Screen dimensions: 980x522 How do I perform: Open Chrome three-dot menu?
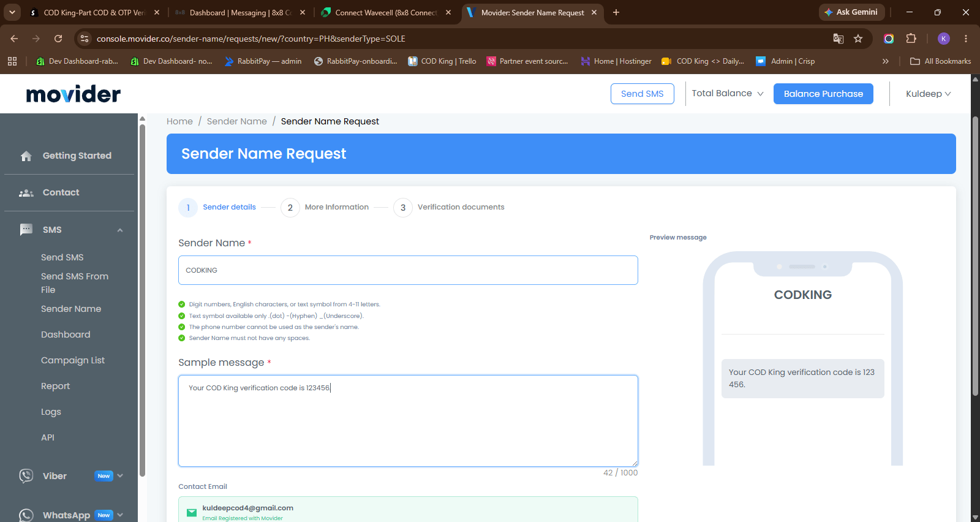pos(966,39)
